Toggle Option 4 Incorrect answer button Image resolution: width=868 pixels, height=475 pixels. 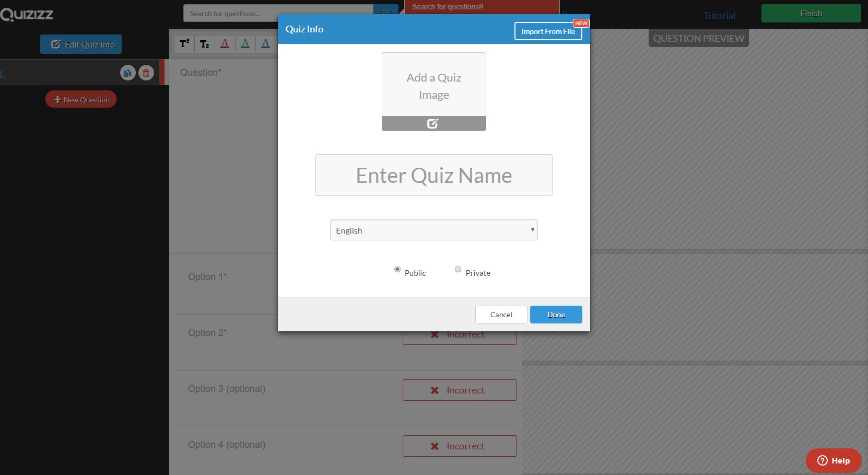pyautogui.click(x=459, y=446)
